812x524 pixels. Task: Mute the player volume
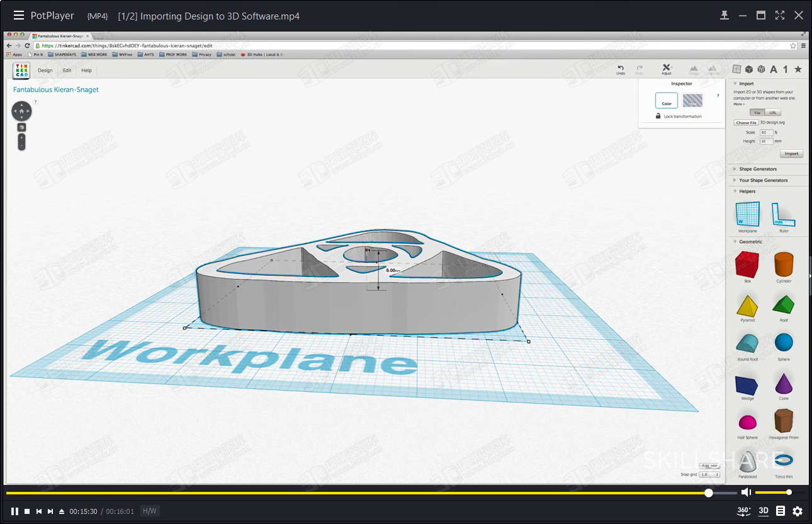pyautogui.click(x=746, y=493)
